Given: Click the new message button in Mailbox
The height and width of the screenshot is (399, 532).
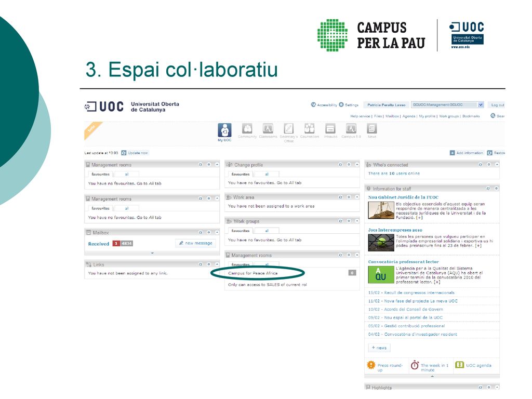Looking at the screenshot, I should click(x=196, y=243).
